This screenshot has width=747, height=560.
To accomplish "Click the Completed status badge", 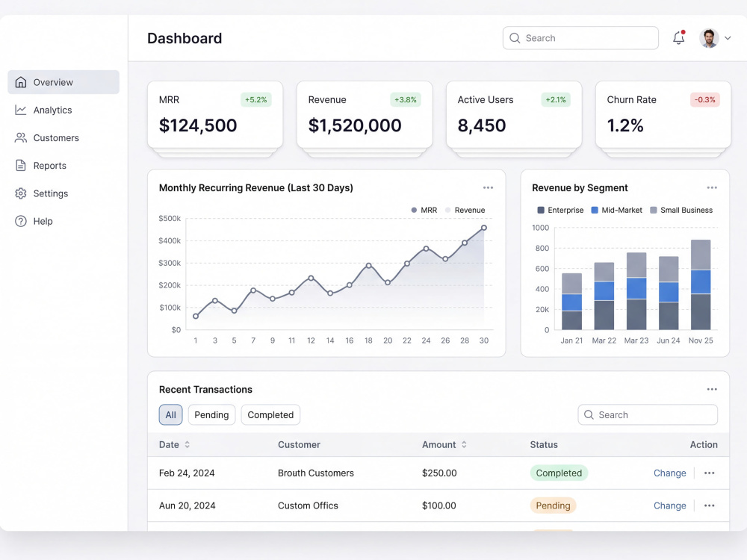I will [x=559, y=473].
